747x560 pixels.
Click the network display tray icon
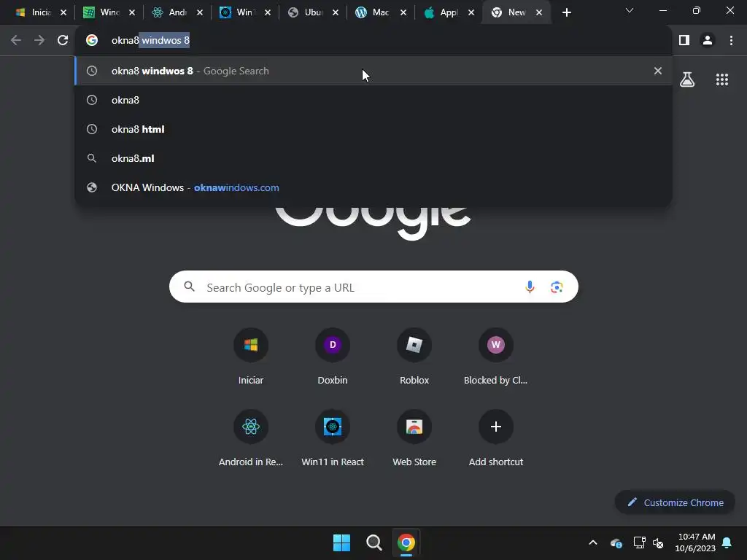point(639,542)
